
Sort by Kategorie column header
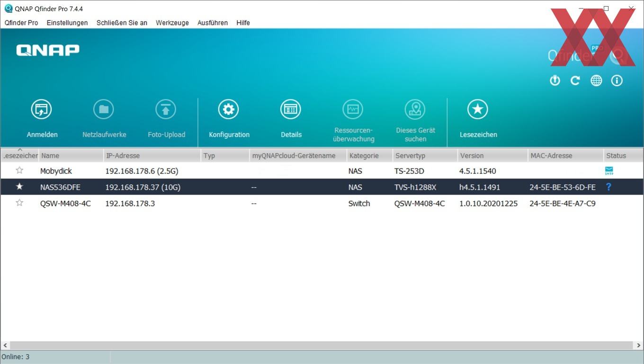(x=369, y=155)
